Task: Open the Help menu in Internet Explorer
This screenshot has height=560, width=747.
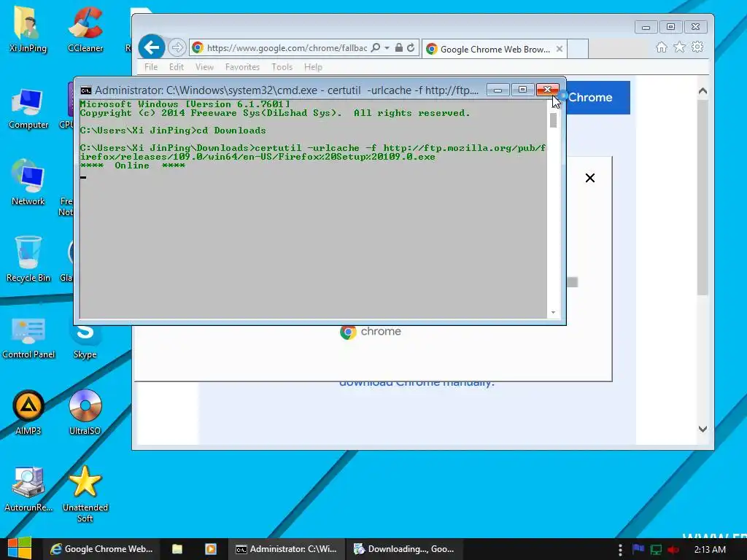Action: click(313, 67)
